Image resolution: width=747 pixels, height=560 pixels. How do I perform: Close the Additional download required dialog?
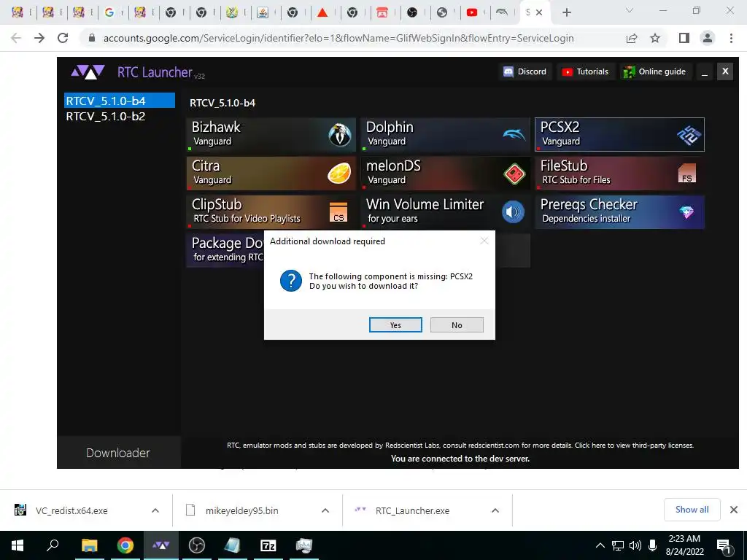[x=484, y=241]
